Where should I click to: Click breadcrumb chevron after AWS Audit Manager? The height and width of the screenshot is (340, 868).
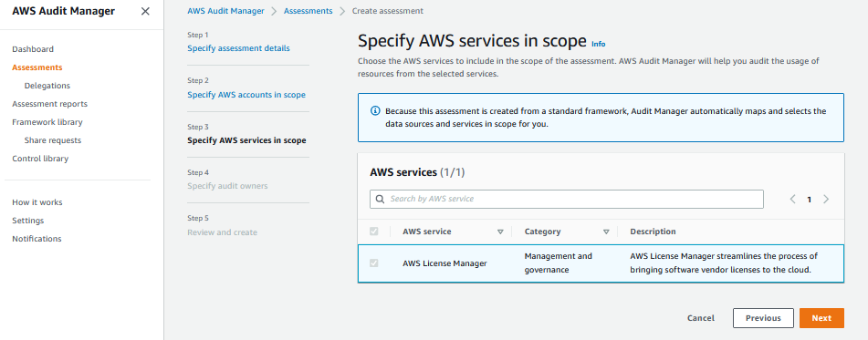coord(274,11)
